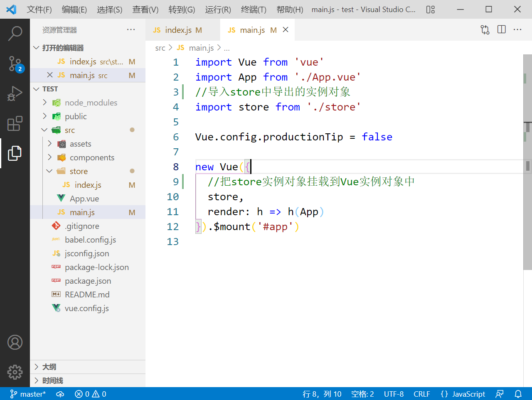The image size is (532, 400).
Task: Expand the 大纲 outline section
Action: (x=49, y=367)
